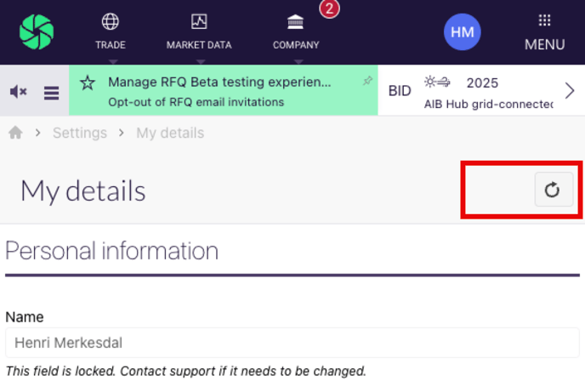The width and height of the screenshot is (585, 392).
Task: Expand the TRADE navigation menu
Action: (111, 32)
